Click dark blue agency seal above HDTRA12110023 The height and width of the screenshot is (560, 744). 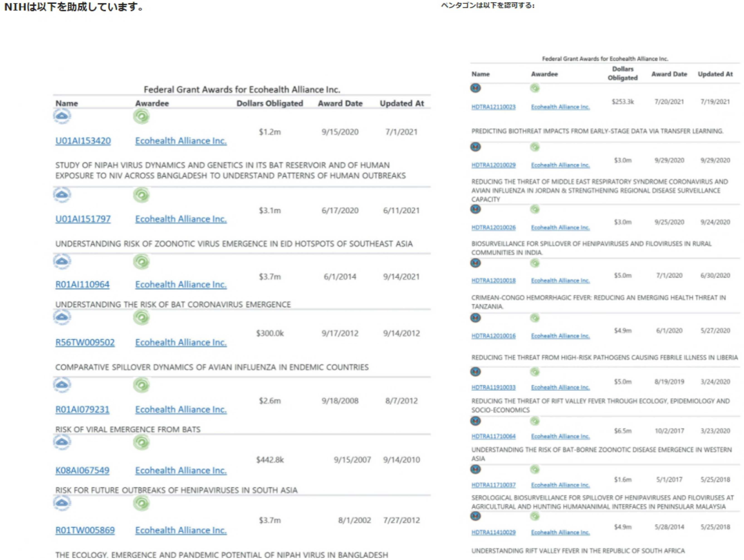click(x=475, y=88)
